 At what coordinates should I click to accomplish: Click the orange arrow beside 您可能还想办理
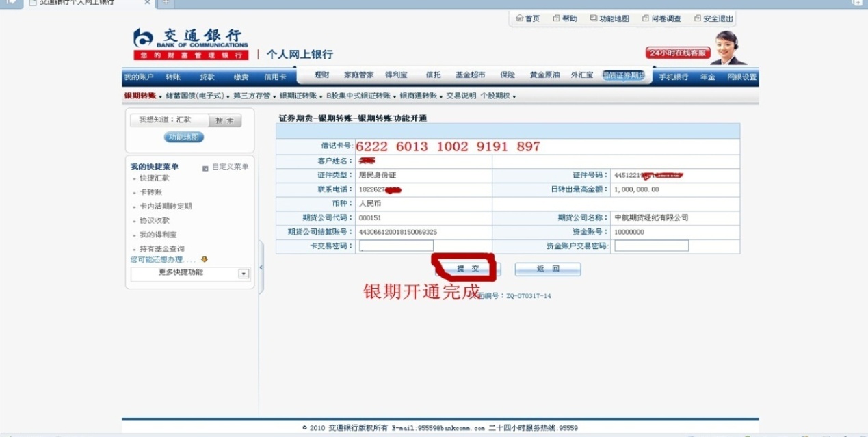click(204, 260)
